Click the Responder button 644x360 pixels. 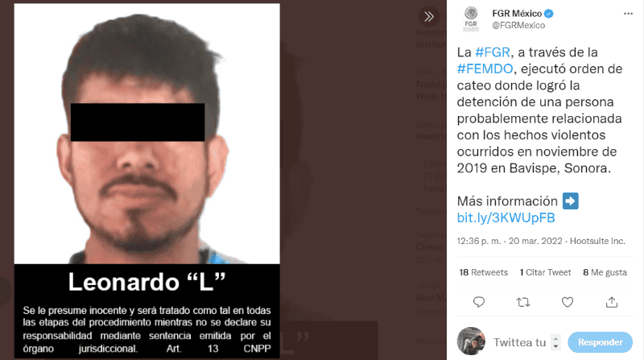600,342
